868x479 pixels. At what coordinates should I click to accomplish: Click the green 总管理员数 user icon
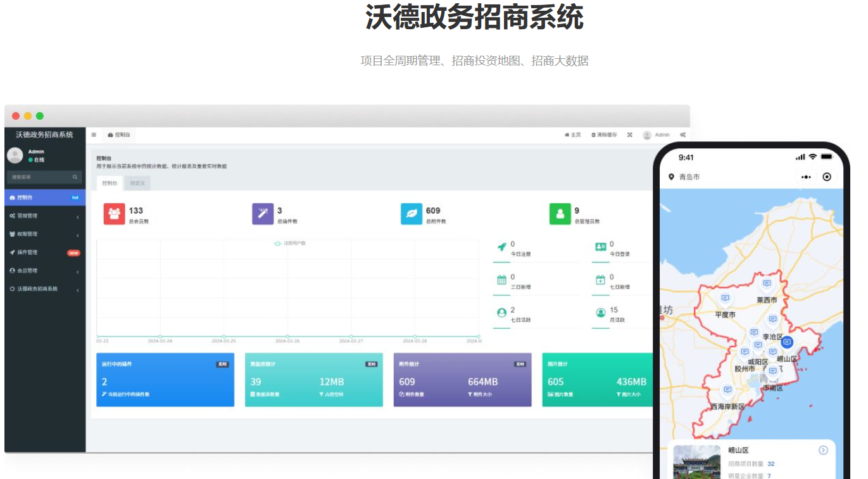click(560, 214)
